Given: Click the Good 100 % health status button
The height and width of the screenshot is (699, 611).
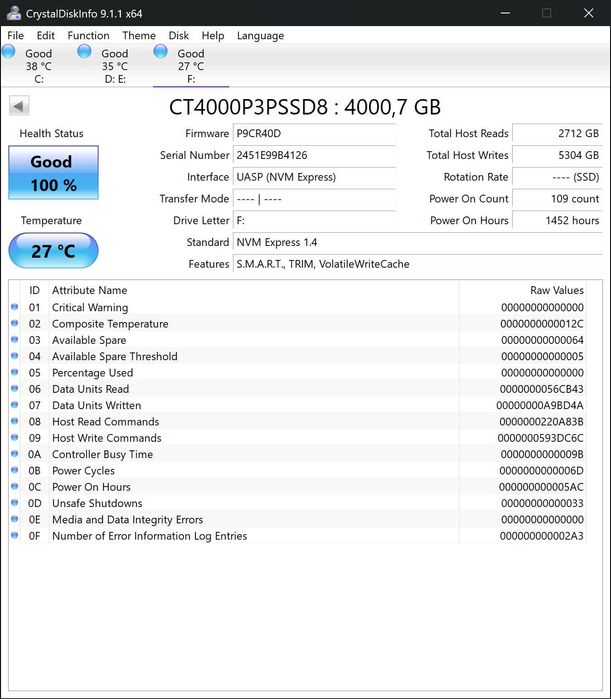Looking at the screenshot, I should (53, 173).
